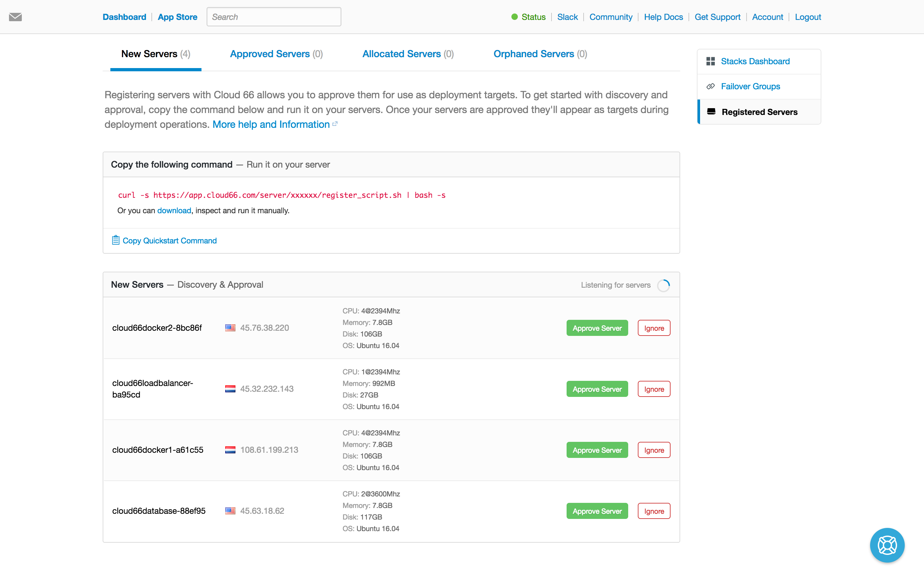Click the green Status indicator dot
The image size is (924, 578).
(514, 17)
